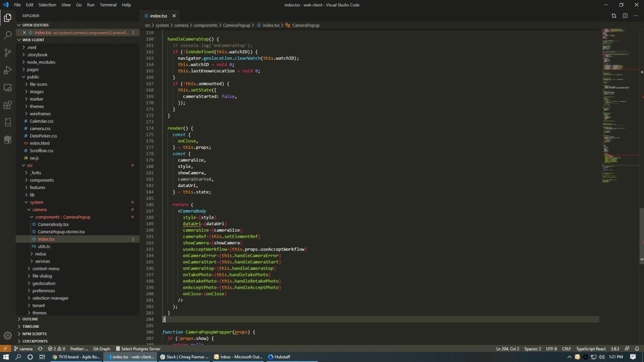Open the Search view in activity bar
This screenshot has width=644, height=362.
(8, 35)
